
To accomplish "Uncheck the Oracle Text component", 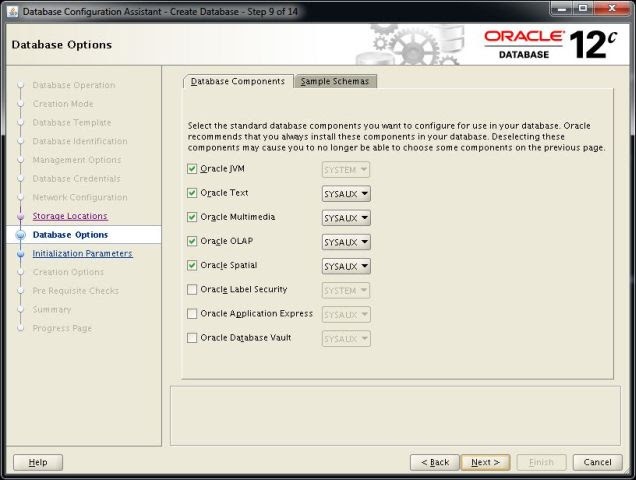I will pos(192,193).
